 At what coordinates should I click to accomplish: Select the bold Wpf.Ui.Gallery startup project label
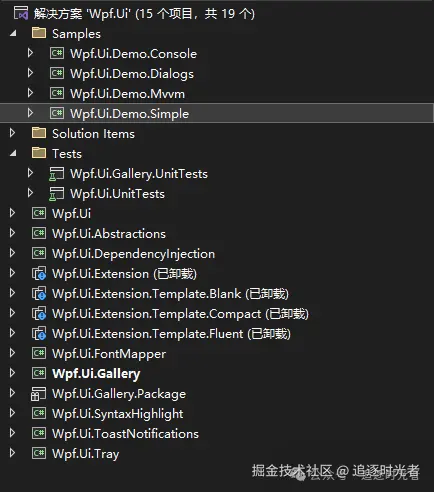pyautogui.click(x=96, y=374)
